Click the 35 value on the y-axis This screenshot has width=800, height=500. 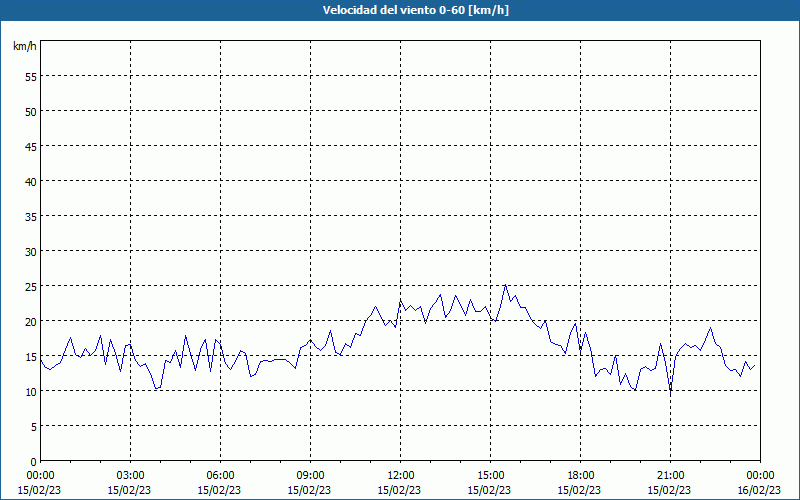coord(31,217)
